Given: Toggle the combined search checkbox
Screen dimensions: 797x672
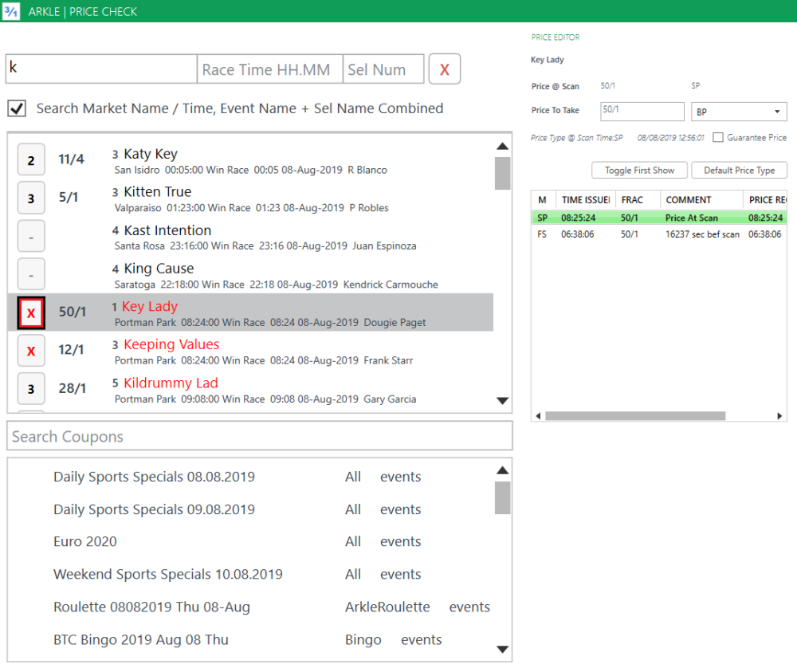Looking at the screenshot, I should tap(17, 108).
